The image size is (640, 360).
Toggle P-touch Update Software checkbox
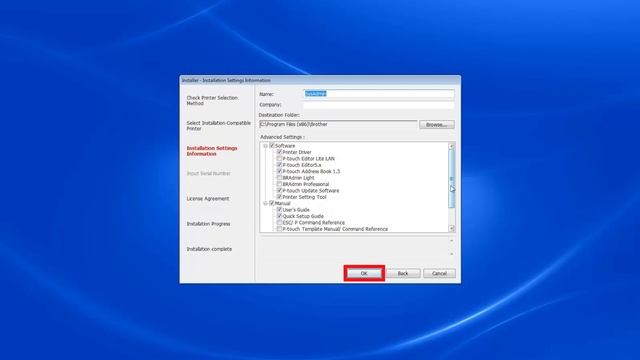tap(280, 190)
